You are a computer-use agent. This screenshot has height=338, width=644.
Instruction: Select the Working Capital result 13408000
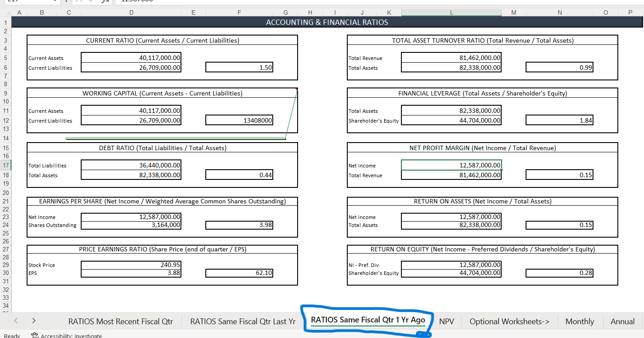(239, 120)
